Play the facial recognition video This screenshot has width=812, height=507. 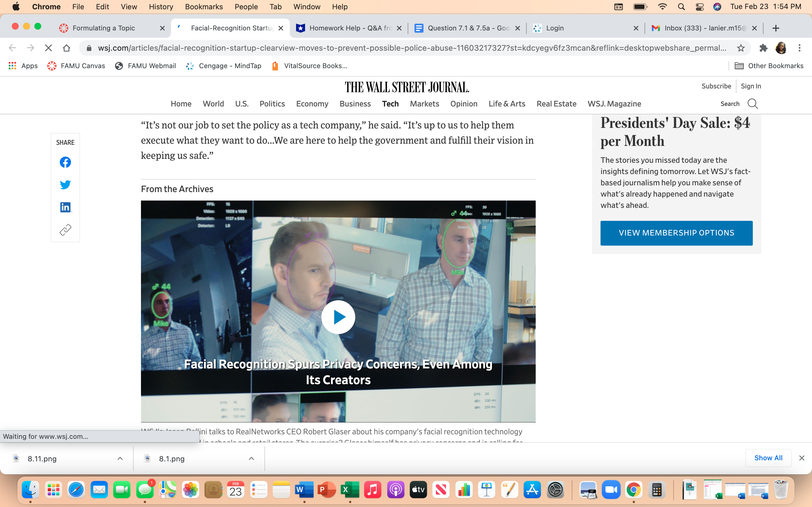pyautogui.click(x=338, y=317)
